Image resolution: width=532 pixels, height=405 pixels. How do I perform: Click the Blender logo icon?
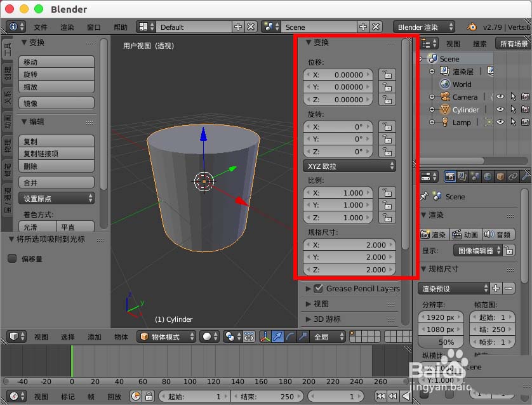(471, 27)
